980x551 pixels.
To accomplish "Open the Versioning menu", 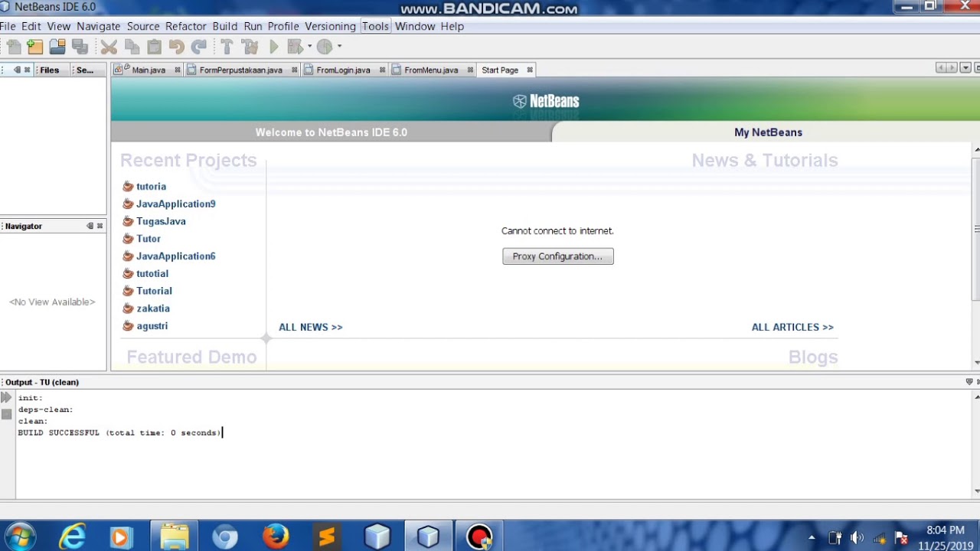I will click(330, 26).
